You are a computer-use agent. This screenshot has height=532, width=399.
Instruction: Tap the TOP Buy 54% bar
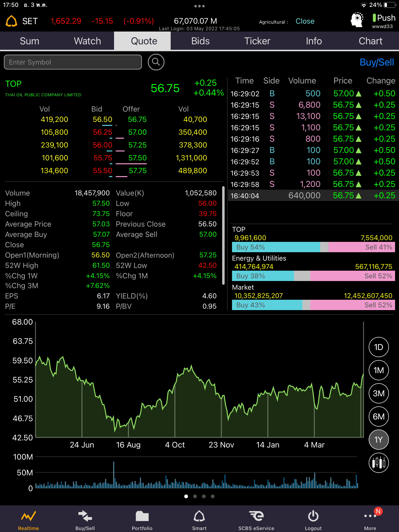276,247
